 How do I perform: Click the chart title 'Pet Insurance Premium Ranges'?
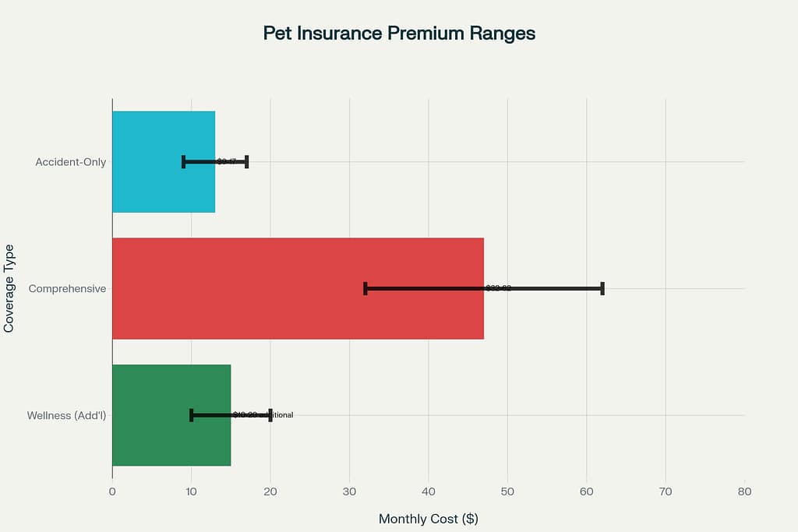[x=399, y=34]
